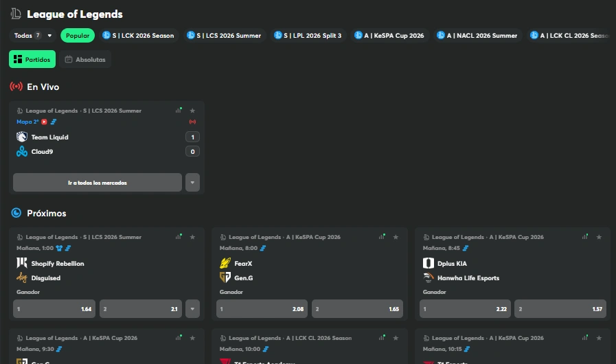Open Cloud9 team name
The image size is (616, 364).
42,152
